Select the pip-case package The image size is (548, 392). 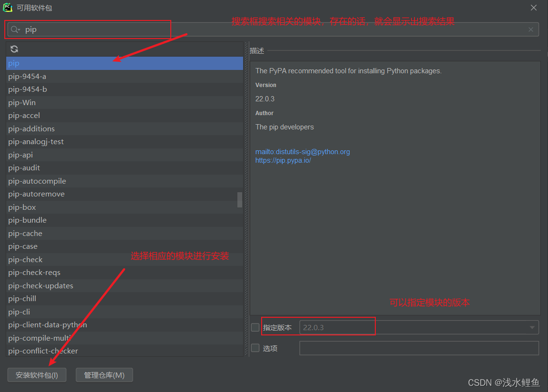tap(125, 246)
